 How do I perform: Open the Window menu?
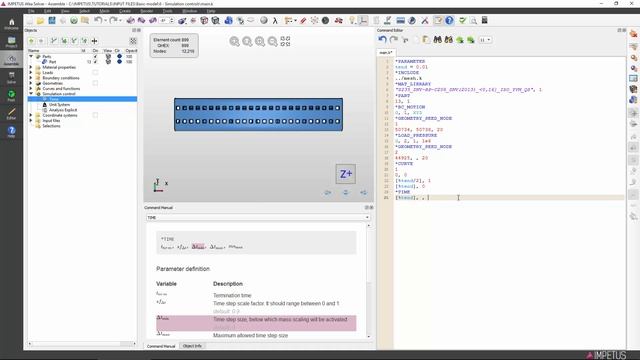(189, 11)
